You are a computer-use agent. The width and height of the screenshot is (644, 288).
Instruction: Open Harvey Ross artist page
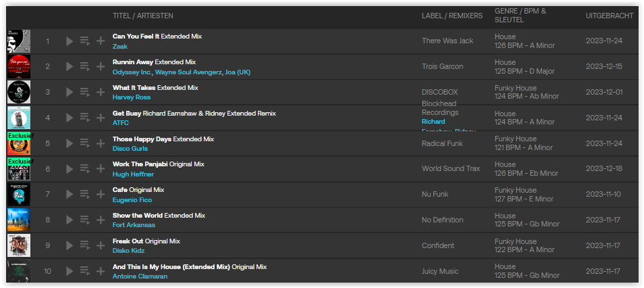point(131,97)
